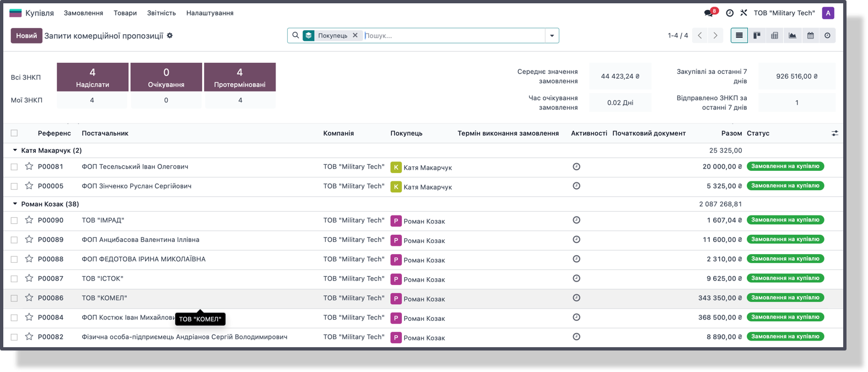Click the Протерміновані filter tile

point(240,77)
